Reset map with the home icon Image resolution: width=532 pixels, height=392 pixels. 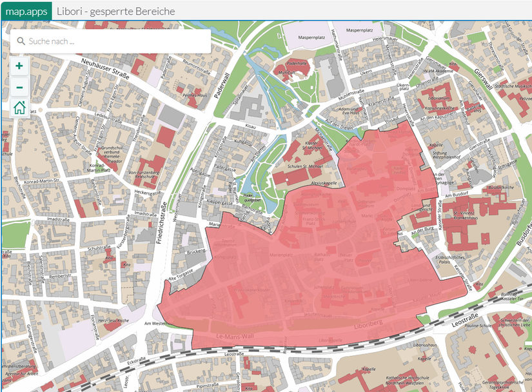[19, 108]
